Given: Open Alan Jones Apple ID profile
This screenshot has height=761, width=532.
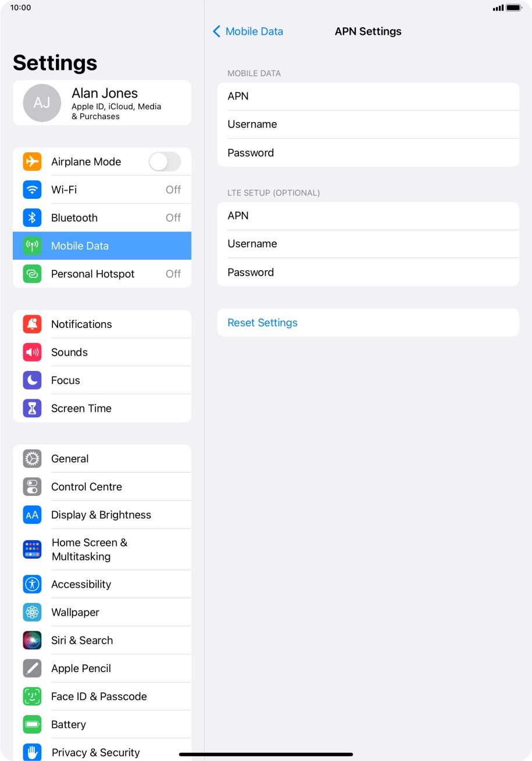Looking at the screenshot, I should pos(102,103).
